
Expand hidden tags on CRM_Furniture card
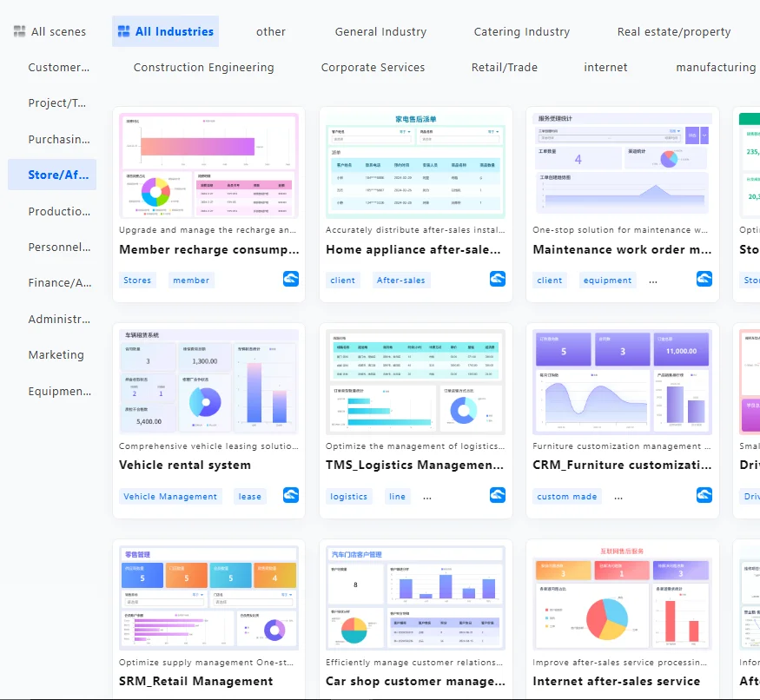(x=620, y=496)
